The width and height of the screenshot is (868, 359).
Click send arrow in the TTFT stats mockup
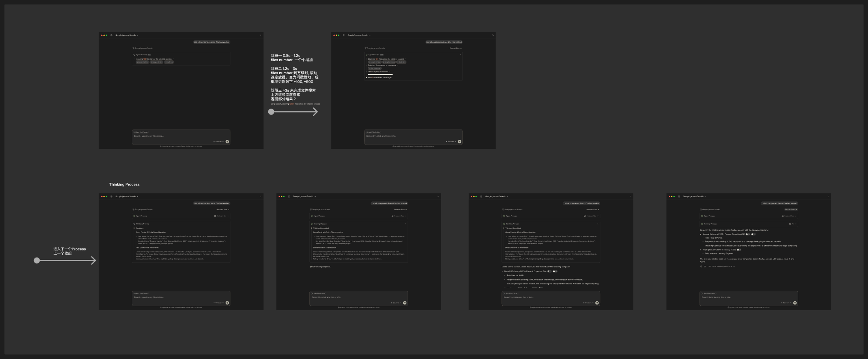click(795, 303)
